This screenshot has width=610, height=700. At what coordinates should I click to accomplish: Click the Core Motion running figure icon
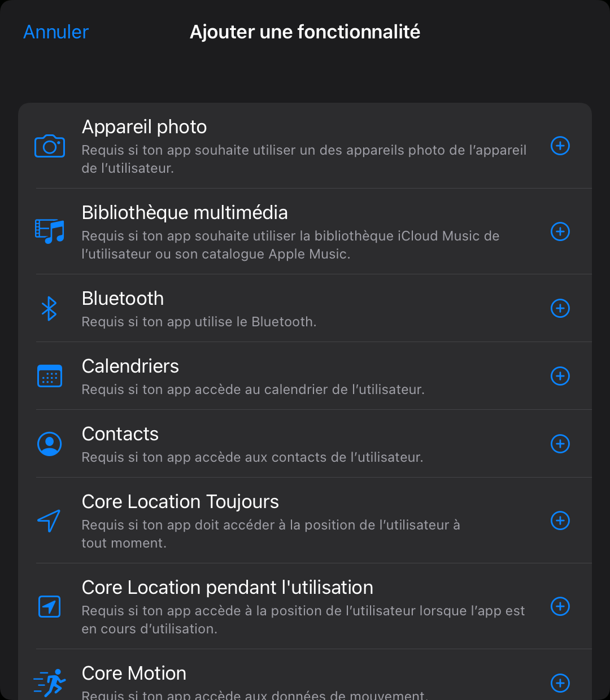[x=50, y=683]
